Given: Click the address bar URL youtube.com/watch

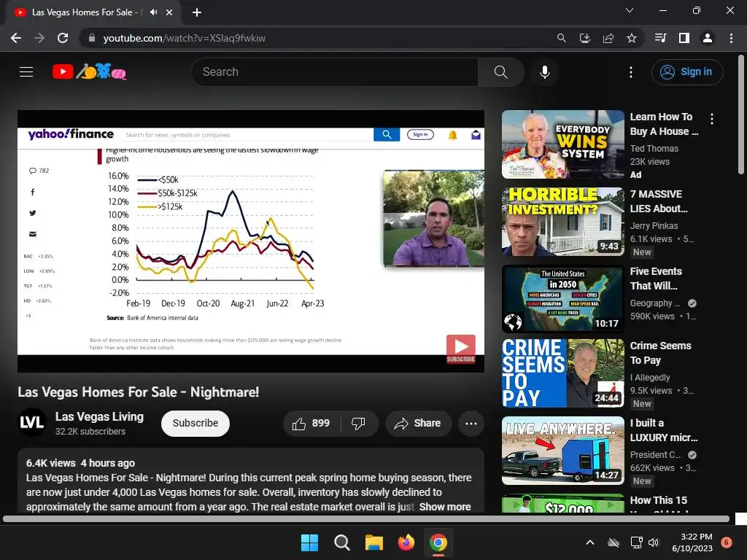Looking at the screenshot, I should pyautogui.click(x=185, y=38).
